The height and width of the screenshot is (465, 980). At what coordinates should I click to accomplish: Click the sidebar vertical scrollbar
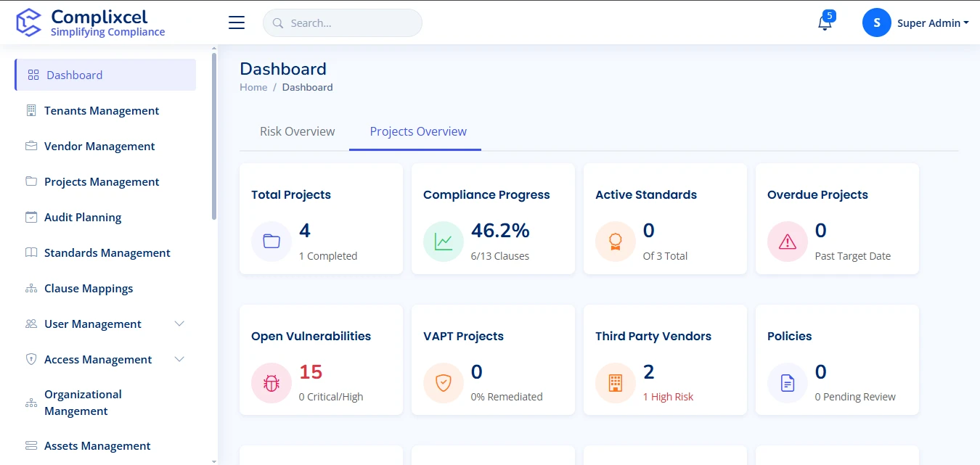(213, 138)
